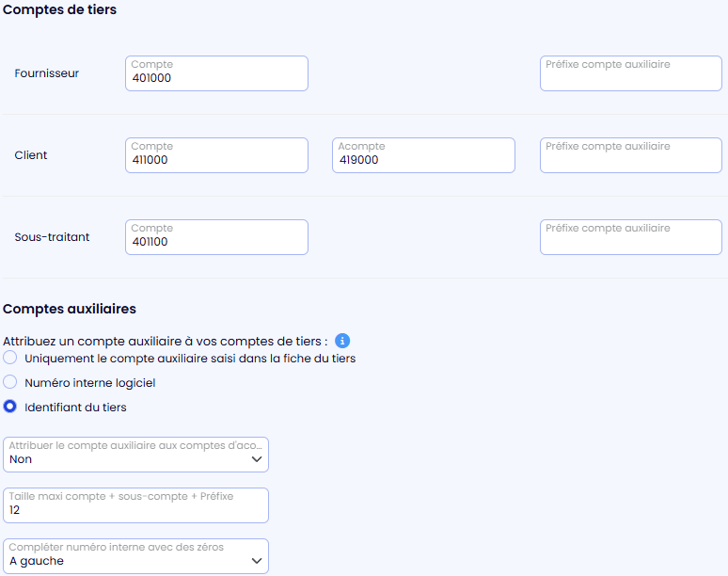Click the 'Comptes de tiers' section heading
The height and width of the screenshot is (576, 728).
[x=60, y=9]
